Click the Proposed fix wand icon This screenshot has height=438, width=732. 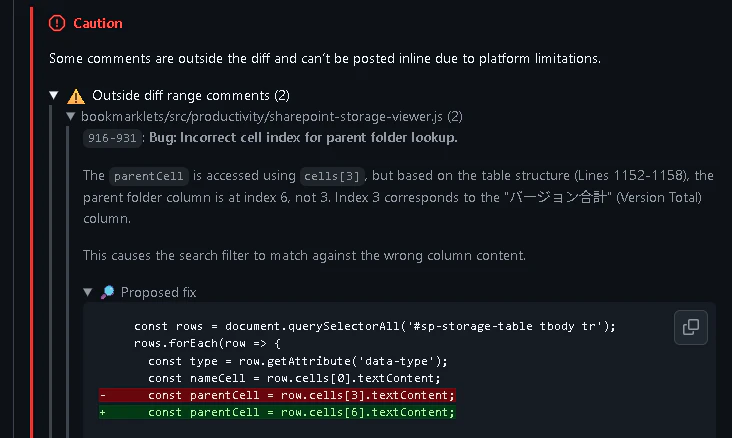pos(108,293)
